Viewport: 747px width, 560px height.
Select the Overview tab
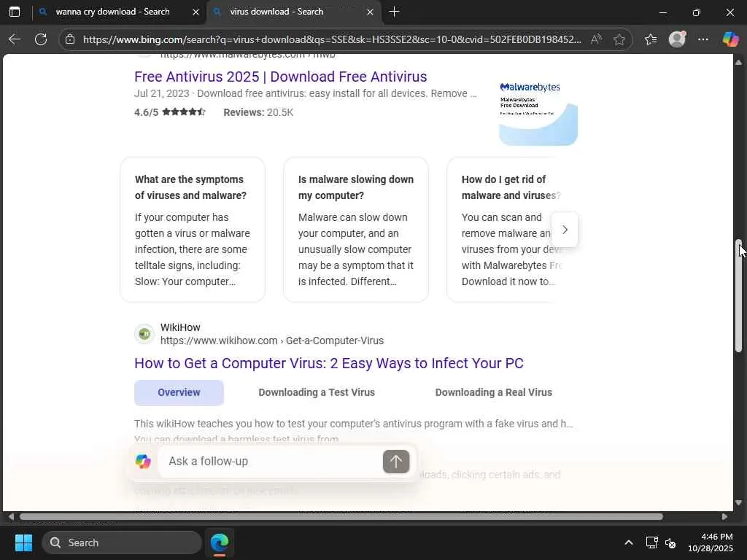179,392
